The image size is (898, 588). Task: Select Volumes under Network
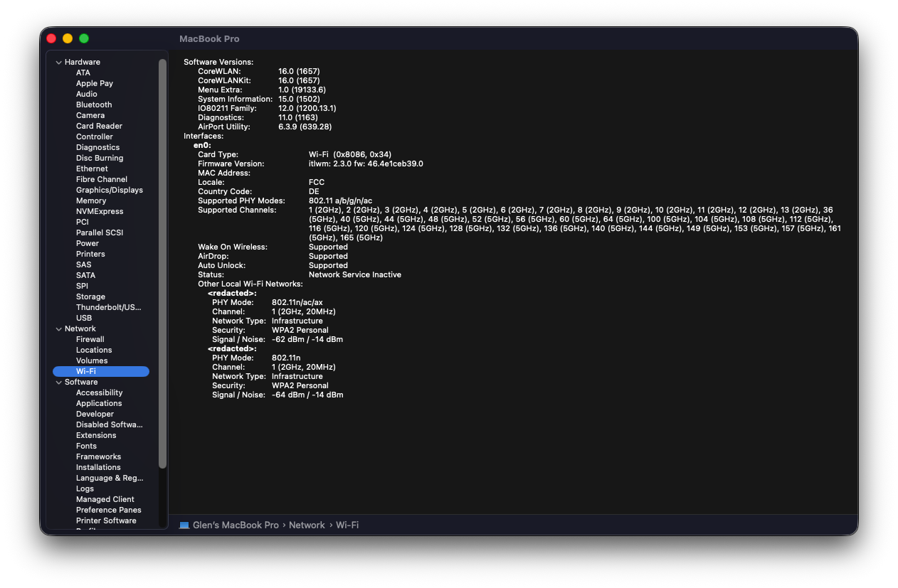92,360
